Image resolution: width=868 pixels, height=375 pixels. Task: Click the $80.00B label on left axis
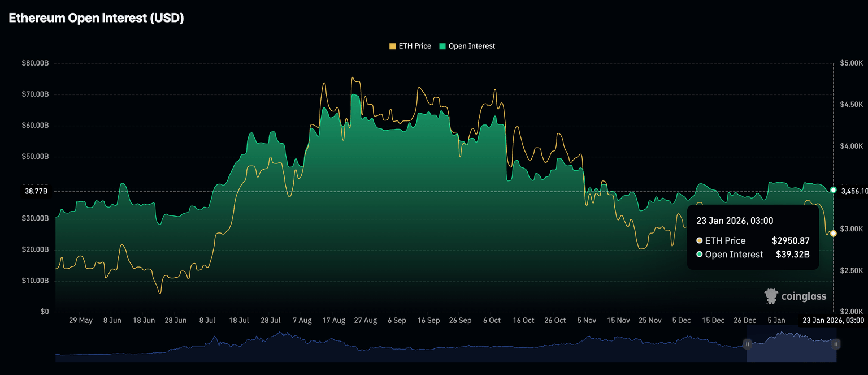(35, 63)
